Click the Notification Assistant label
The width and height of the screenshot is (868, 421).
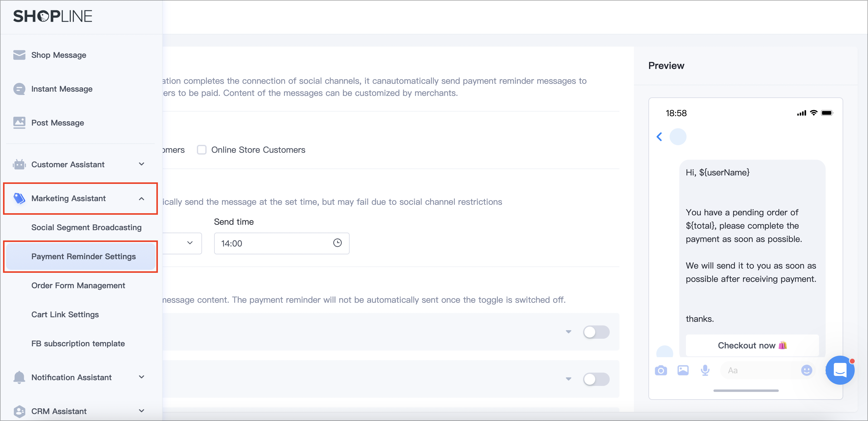[x=71, y=377]
